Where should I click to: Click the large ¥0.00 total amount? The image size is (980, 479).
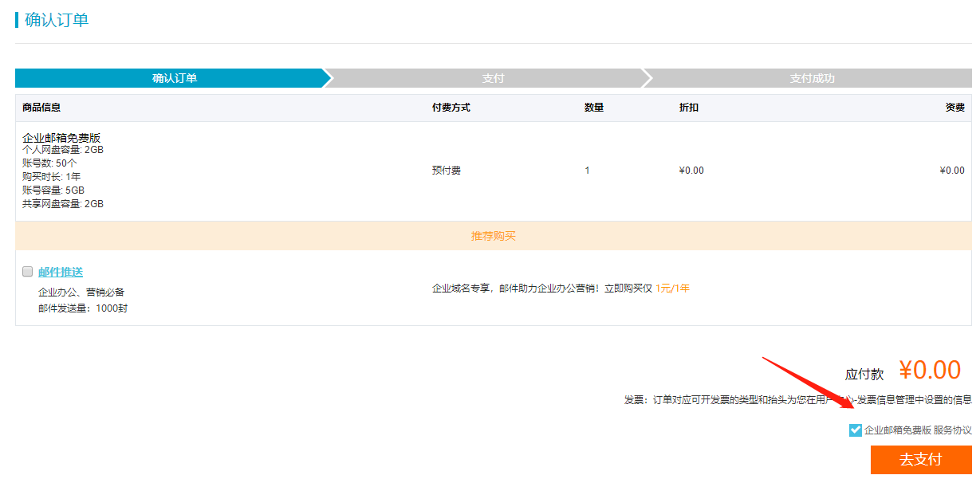click(x=930, y=371)
